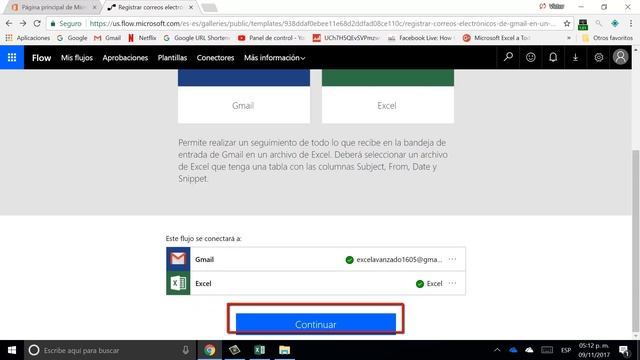
Task: Open Plantillas in Flow navigation
Action: 172,58
